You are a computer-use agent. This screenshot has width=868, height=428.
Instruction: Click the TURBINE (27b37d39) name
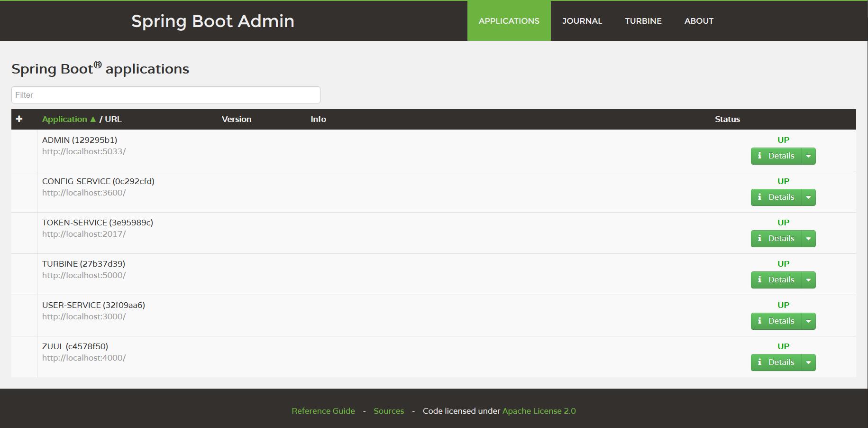pos(83,264)
